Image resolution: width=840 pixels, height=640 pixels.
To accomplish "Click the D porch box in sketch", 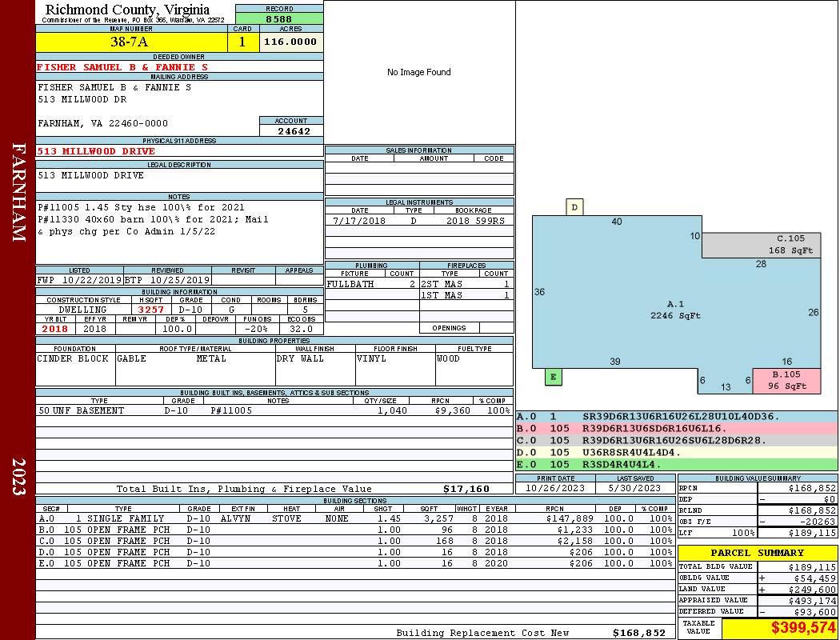I will click(x=574, y=206).
